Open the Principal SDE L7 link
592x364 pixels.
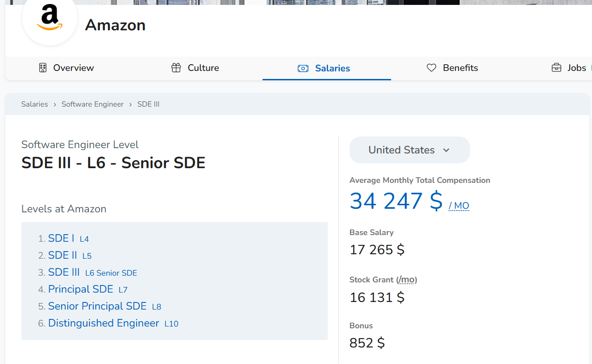click(88, 290)
